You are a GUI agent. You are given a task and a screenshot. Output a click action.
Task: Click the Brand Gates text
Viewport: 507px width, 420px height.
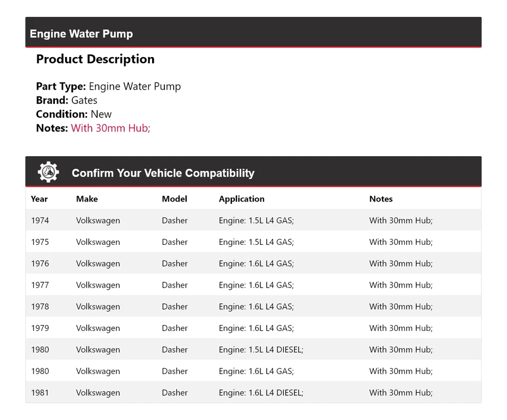point(67,100)
